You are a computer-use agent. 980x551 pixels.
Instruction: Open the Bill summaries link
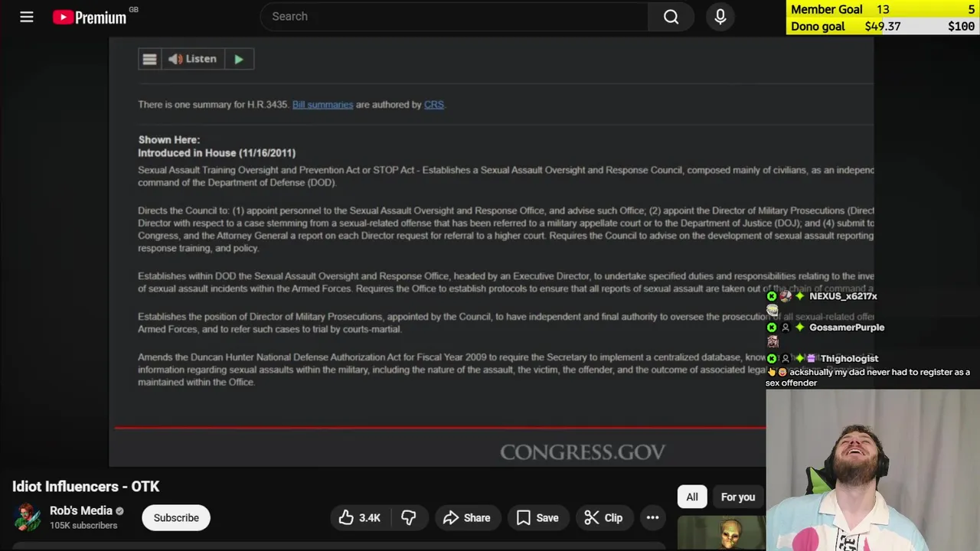click(322, 105)
